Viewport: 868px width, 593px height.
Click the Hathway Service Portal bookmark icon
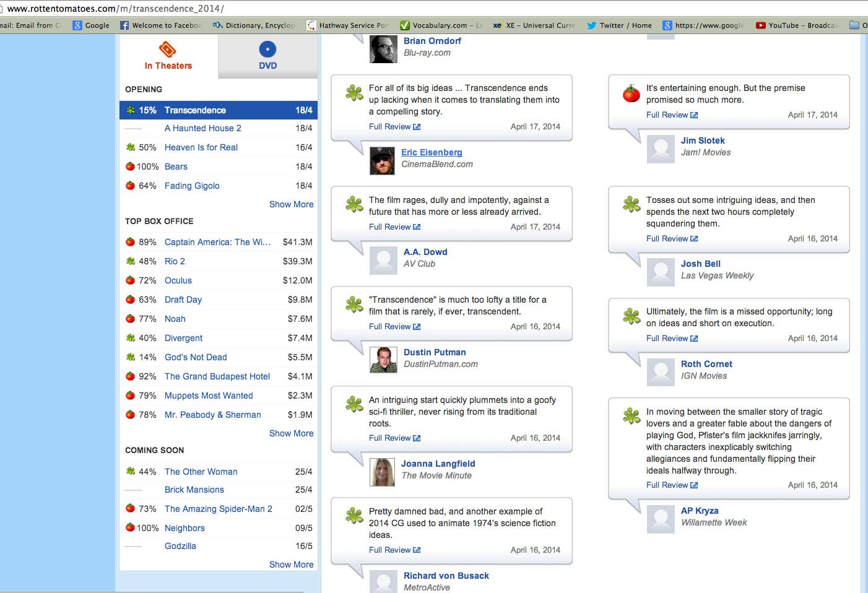(311, 25)
